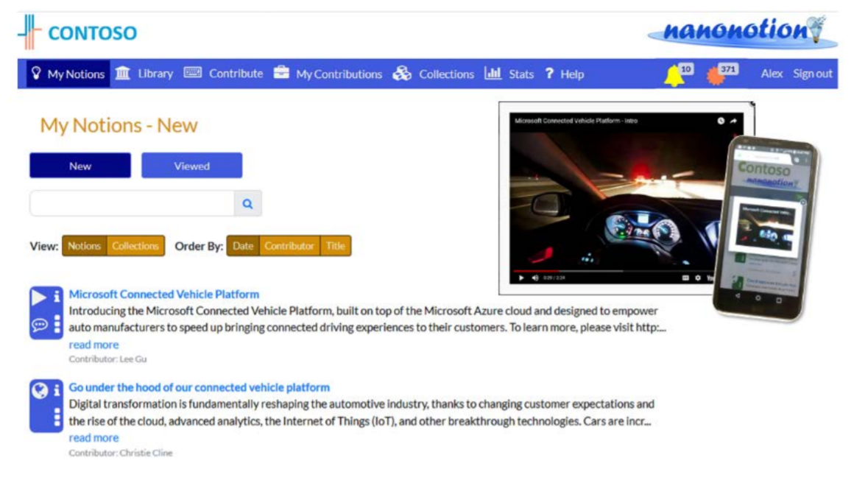
Task: Click read more under Microsoft Connected Vehicle Platform
Action: [x=93, y=345]
